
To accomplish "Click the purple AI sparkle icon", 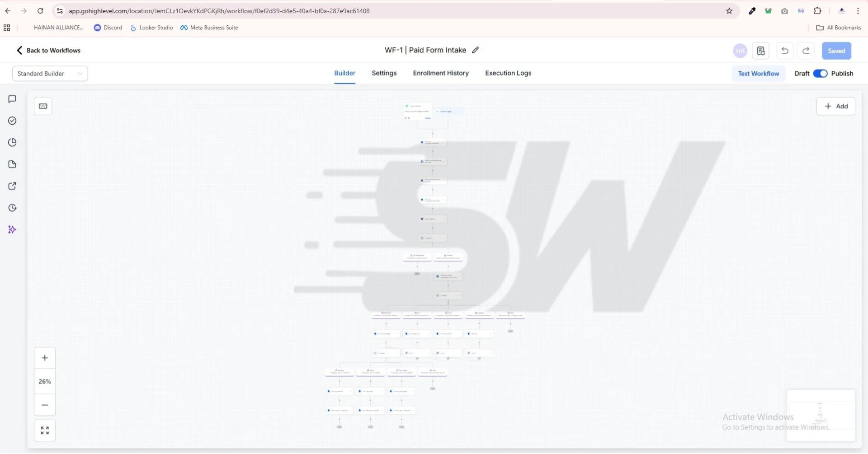I will coord(12,230).
